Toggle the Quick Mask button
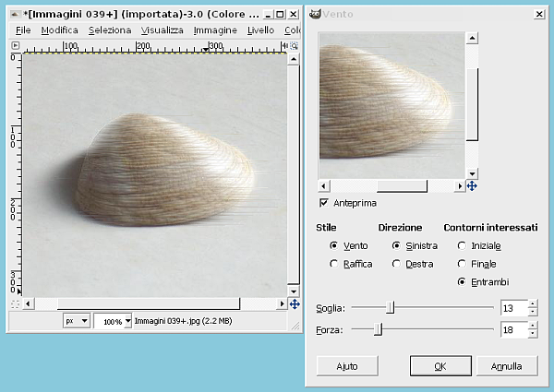The height and width of the screenshot is (392, 554). [x=14, y=303]
